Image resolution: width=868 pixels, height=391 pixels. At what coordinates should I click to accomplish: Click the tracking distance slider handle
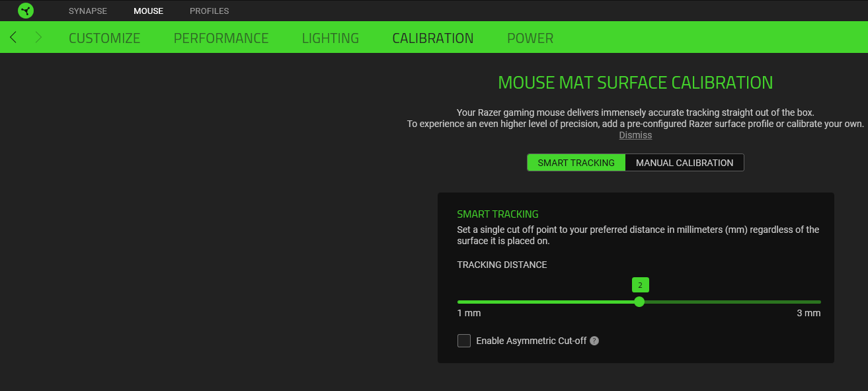(x=639, y=302)
